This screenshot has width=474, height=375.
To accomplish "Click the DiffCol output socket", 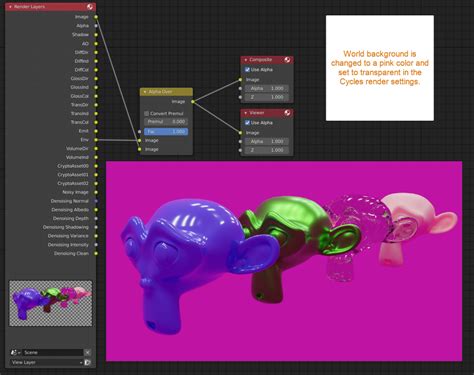I will pos(96,70).
